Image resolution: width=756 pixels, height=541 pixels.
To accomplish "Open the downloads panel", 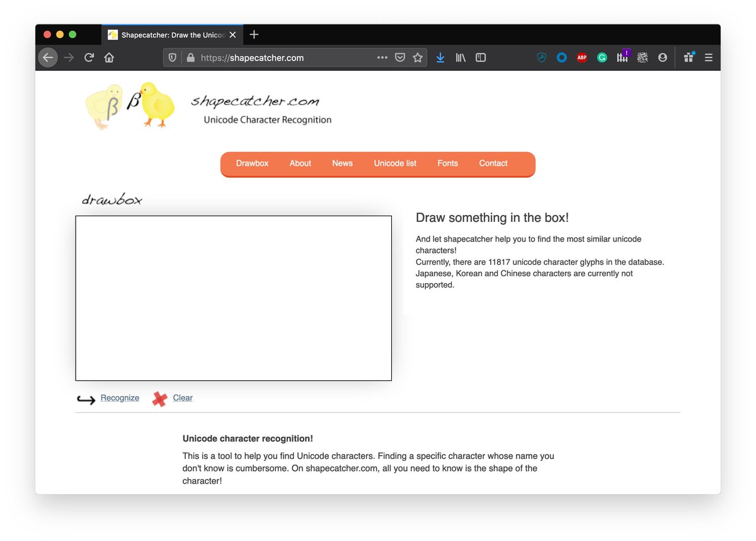I will 440,57.
